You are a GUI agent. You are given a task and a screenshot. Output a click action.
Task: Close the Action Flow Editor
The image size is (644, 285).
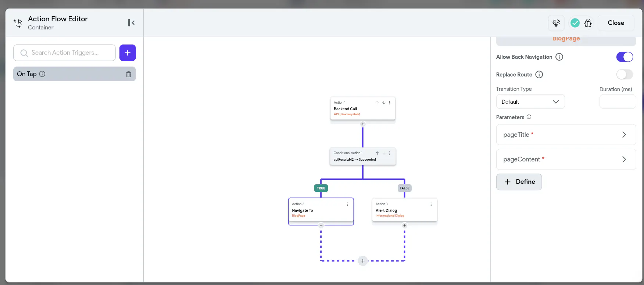coord(616,23)
